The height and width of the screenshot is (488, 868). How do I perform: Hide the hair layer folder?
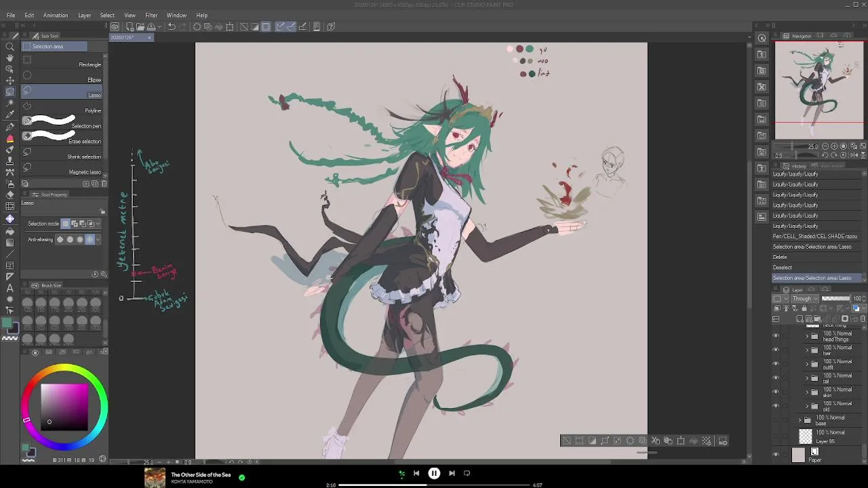click(776, 350)
